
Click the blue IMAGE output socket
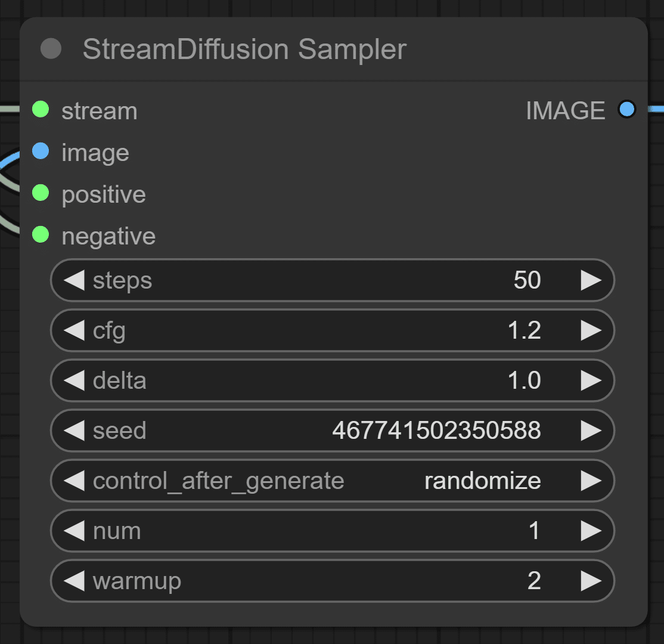[626, 109]
